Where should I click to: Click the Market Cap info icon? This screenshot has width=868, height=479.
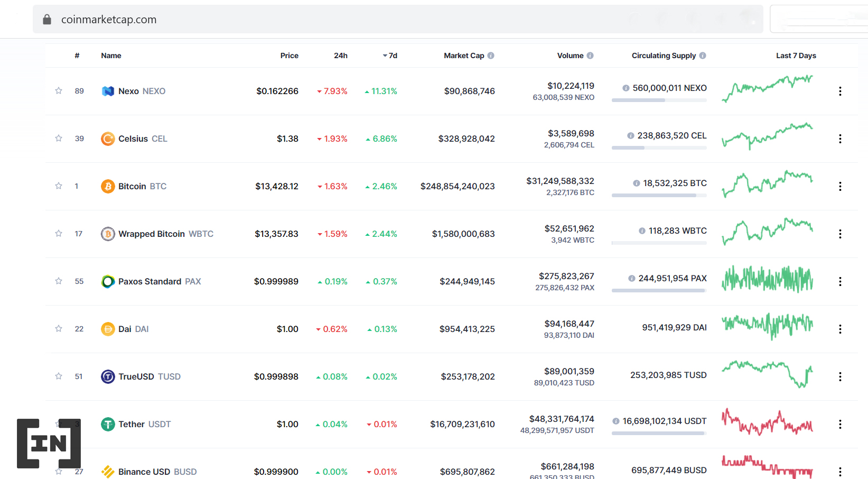pos(491,56)
